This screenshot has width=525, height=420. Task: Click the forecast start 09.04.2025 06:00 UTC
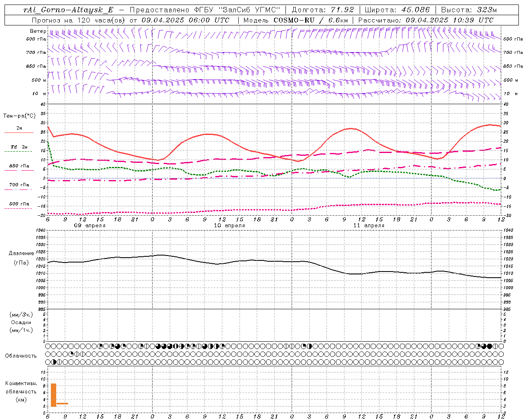[x=185, y=20]
